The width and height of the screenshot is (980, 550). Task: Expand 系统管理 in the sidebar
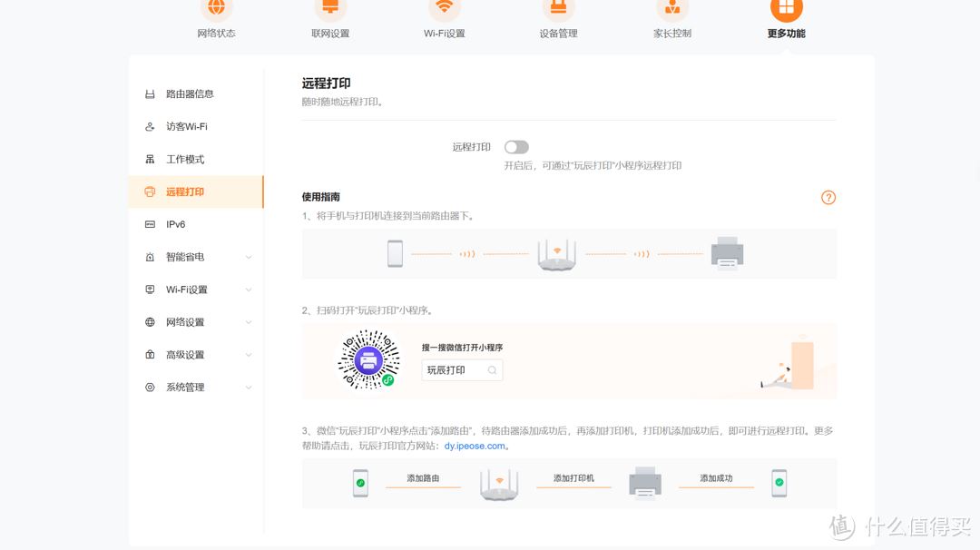[249, 388]
